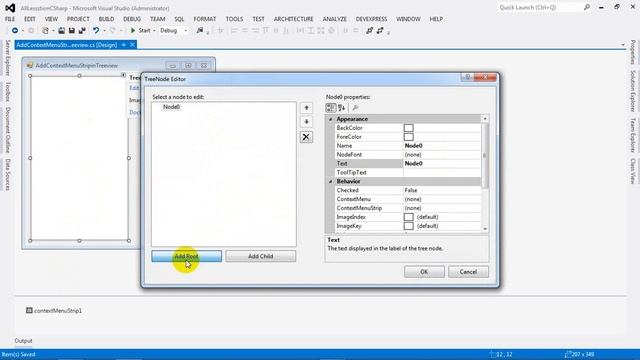Click the Send to Back toolbar icon
This screenshot has height=360, width=640.
[x=380, y=31]
